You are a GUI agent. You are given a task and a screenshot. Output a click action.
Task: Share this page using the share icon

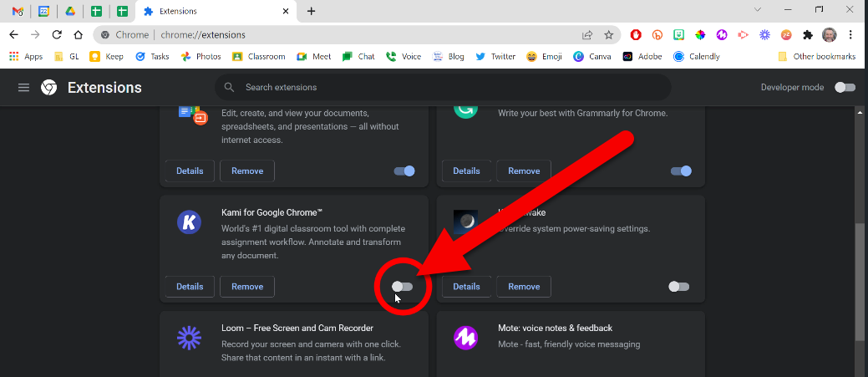587,35
